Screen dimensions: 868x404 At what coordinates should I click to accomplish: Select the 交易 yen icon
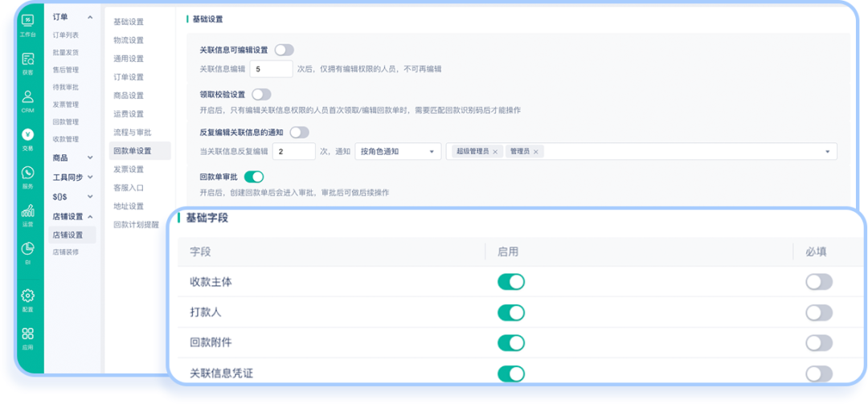[27, 135]
